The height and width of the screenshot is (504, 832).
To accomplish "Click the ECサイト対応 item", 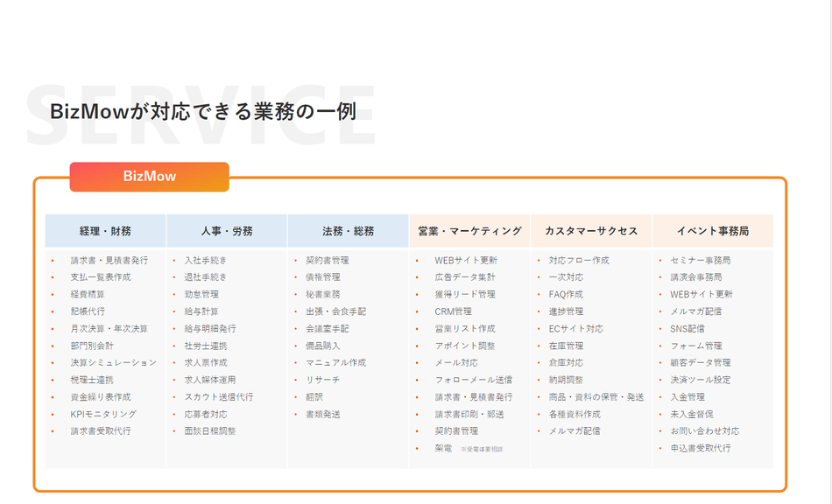I will (x=575, y=329).
